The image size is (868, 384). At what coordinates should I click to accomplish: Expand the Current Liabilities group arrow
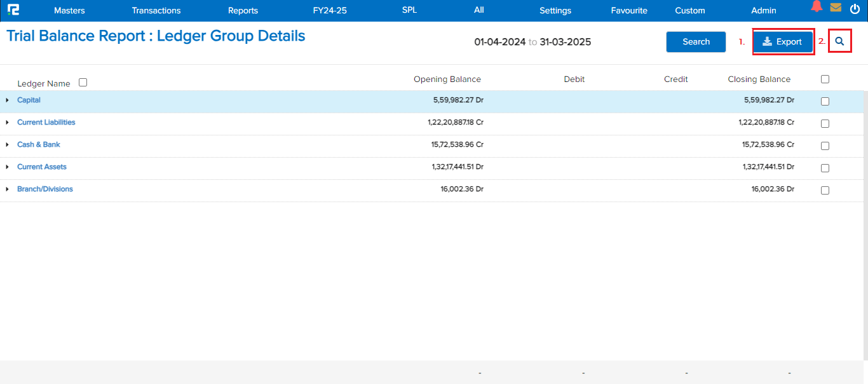[x=7, y=123]
